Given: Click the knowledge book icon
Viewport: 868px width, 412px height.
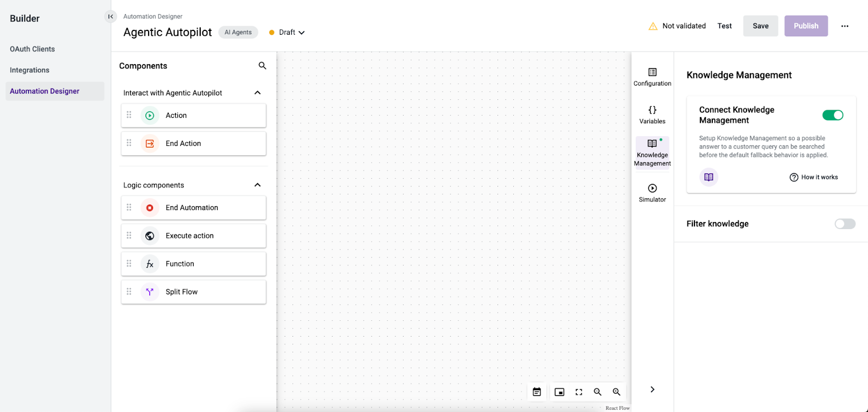Looking at the screenshot, I should (x=709, y=177).
